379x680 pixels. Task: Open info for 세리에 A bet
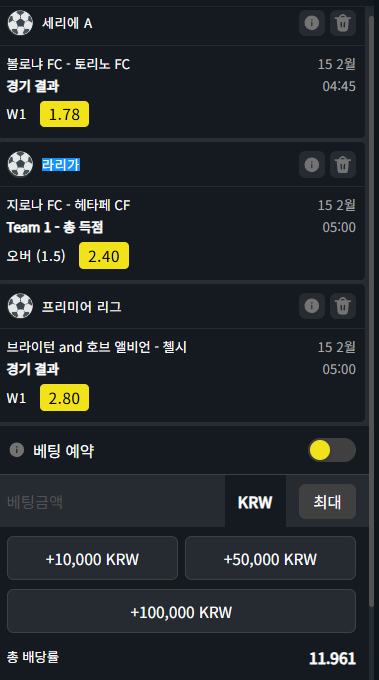pyautogui.click(x=312, y=23)
